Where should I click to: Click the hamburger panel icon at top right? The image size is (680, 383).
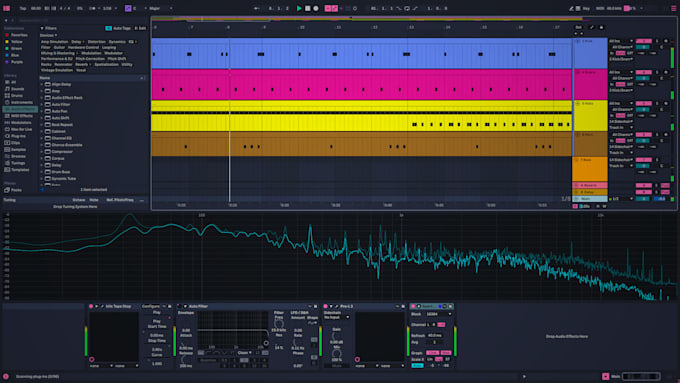(x=673, y=8)
